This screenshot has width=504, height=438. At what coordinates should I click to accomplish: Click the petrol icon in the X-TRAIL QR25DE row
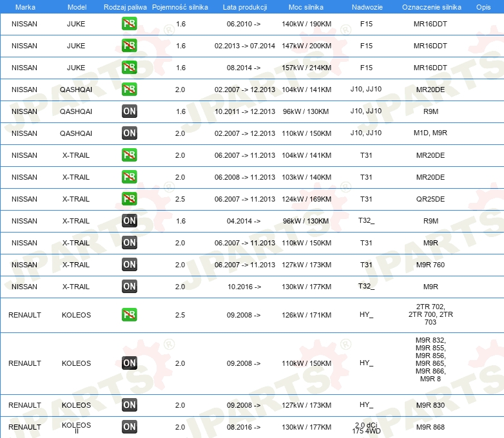pyautogui.click(x=129, y=198)
